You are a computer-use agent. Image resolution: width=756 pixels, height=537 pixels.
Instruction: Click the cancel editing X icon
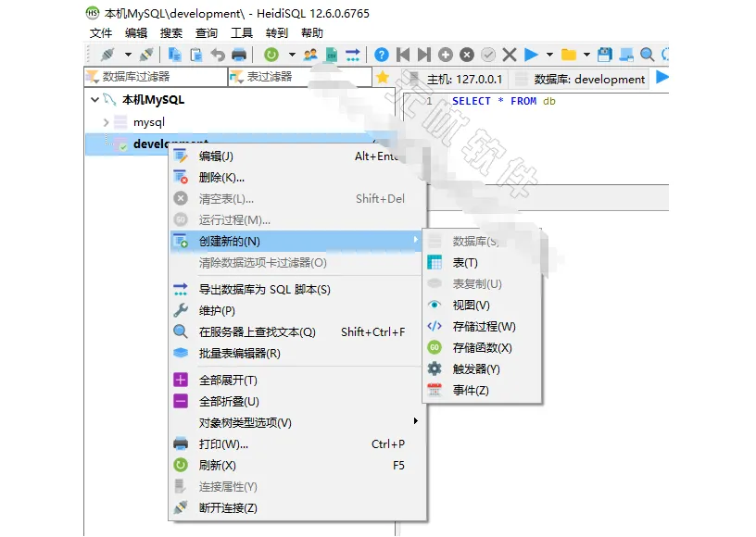[x=510, y=55]
